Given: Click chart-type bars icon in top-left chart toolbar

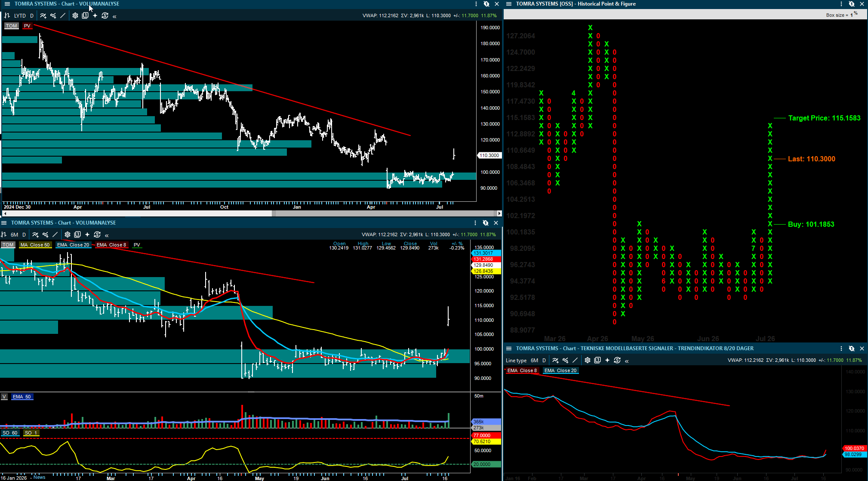Looking at the screenshot, I should (x=7, y=15).
